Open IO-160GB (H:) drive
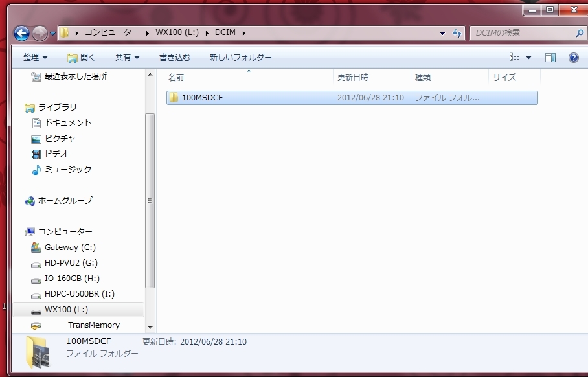The width and height of the screenshot is (588, 377). pos(72,279)
